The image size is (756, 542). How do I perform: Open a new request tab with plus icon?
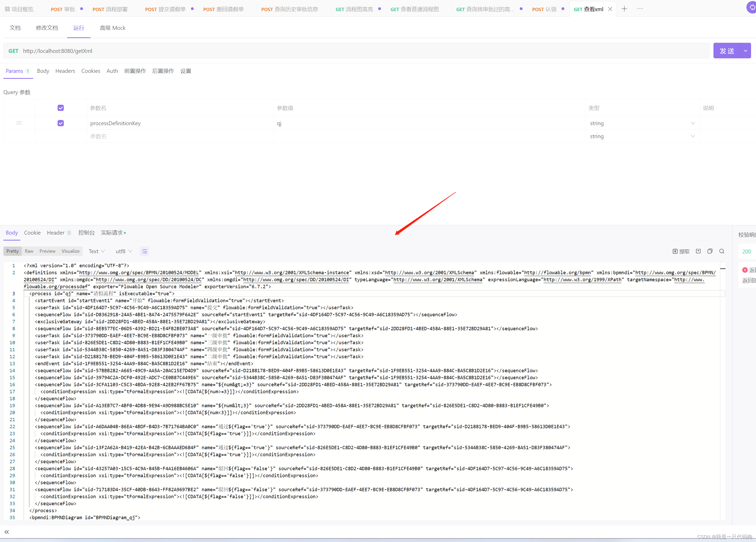pos(625,9)
